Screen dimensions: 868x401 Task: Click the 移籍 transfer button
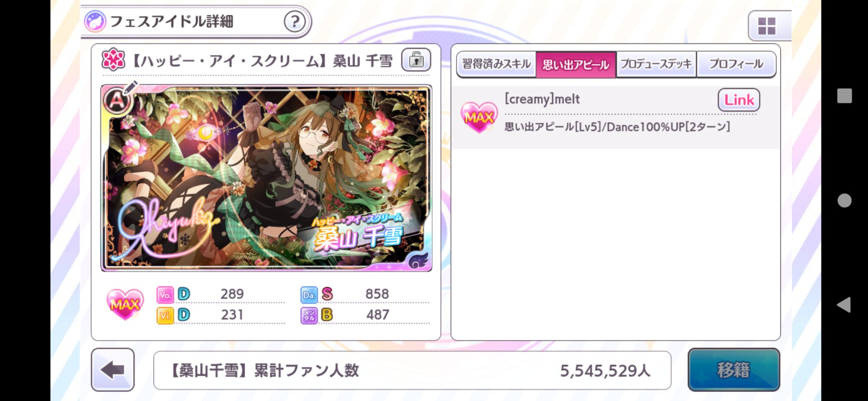733,370
